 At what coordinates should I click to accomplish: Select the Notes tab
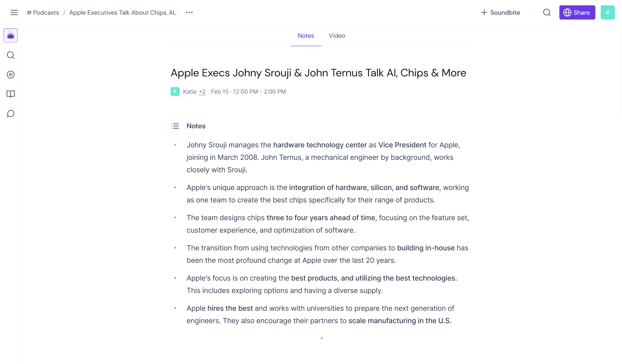pos(306,36)
